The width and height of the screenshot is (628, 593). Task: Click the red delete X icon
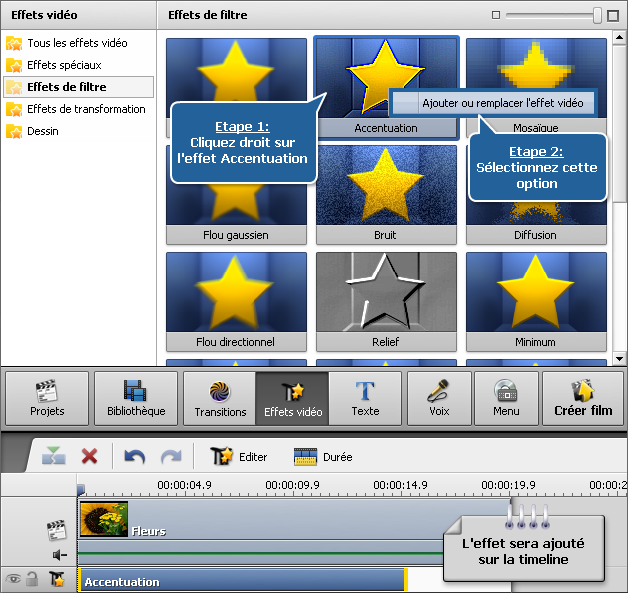pos(89,456)
